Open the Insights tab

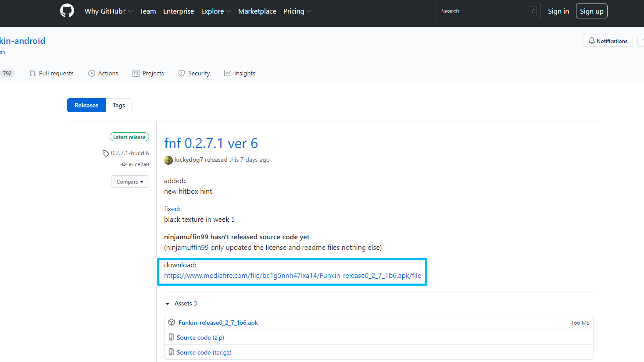(x=240, y=73)
